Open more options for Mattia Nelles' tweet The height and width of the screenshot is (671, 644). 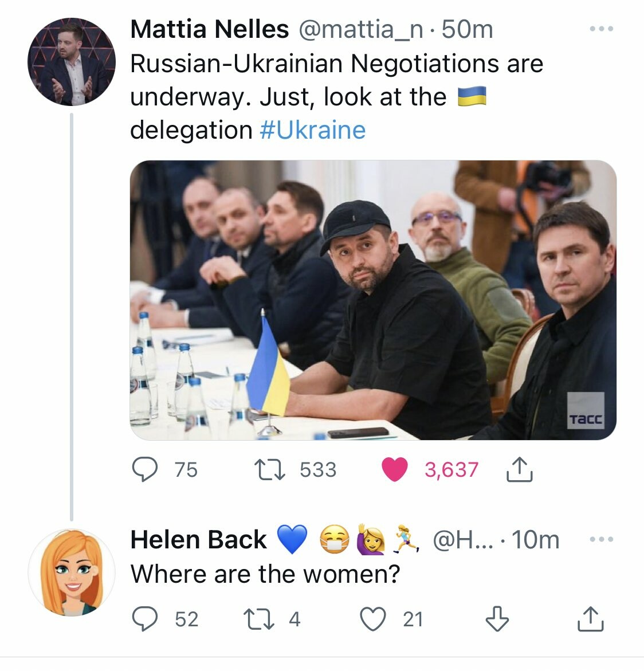click(602, 29)
